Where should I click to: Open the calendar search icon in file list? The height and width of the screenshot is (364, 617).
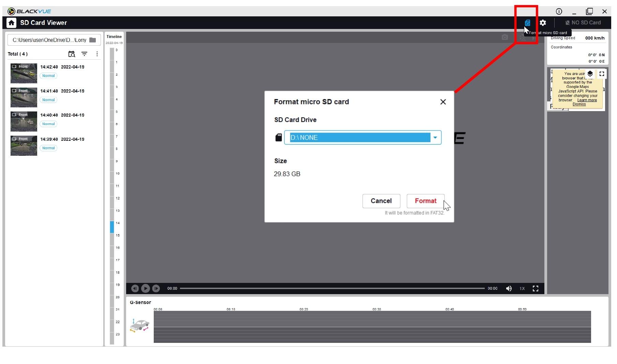(72, 54)
